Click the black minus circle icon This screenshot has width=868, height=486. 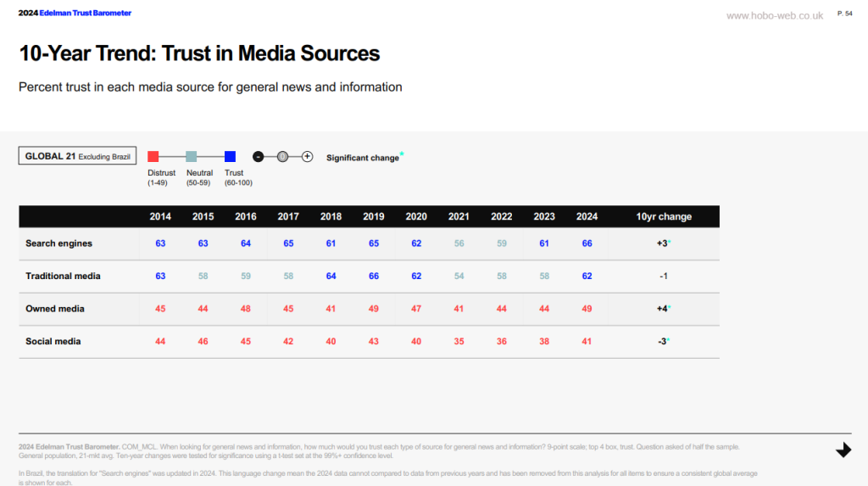point(258,156)
